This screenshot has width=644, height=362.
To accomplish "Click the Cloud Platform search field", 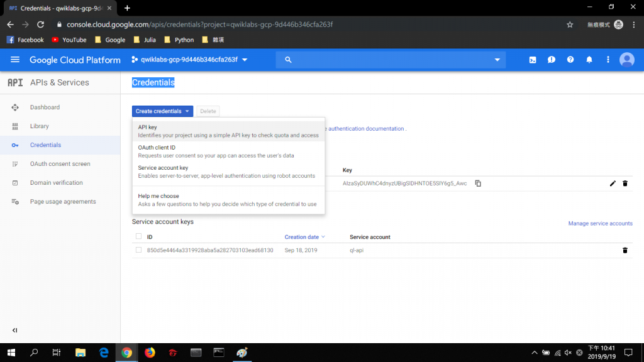I will tap(390, 60).
